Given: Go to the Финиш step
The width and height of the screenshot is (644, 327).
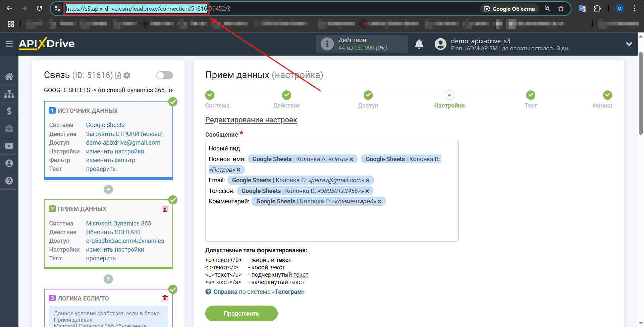Looking at the screenshot, I should click(x=602, y=100).
